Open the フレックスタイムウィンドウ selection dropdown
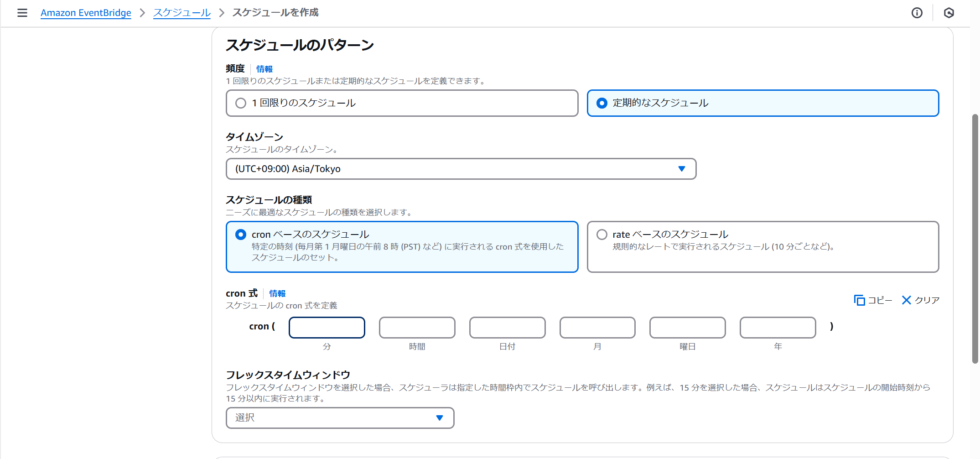Viewport: 980px width, 459px height. 340,417
